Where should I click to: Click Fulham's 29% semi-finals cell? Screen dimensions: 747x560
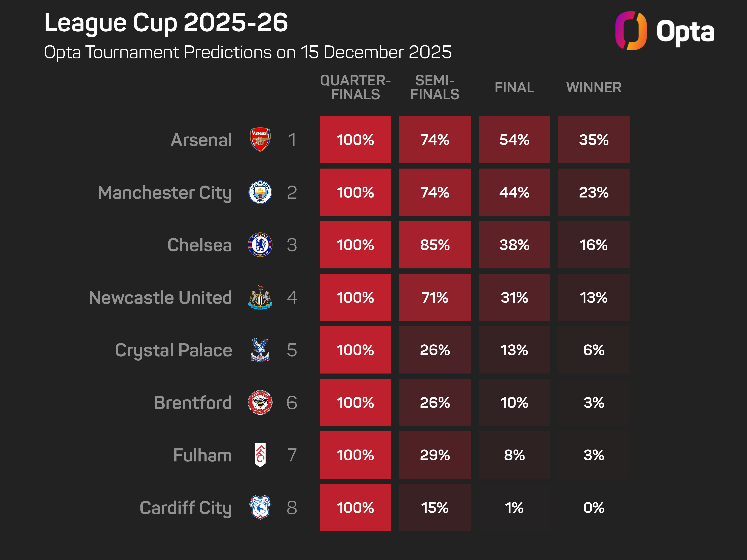pos(435,455)
